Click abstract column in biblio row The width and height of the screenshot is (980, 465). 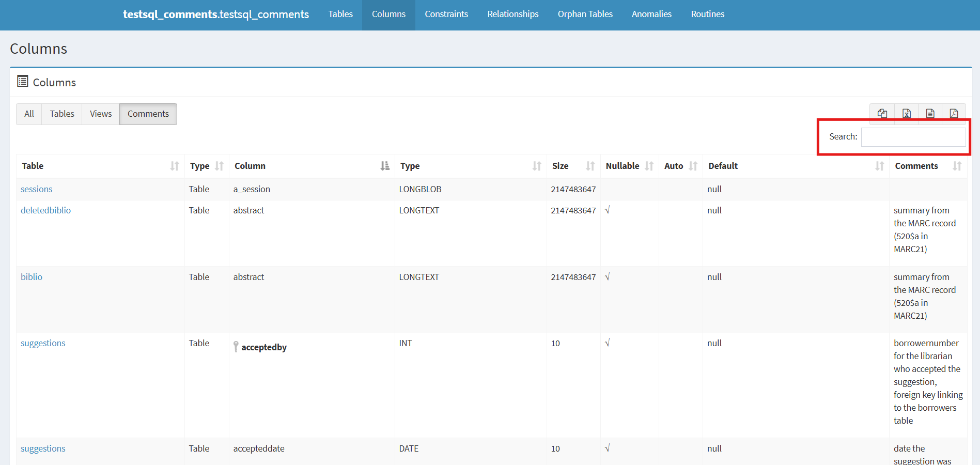pyautogui.click(x=248, y=277)
